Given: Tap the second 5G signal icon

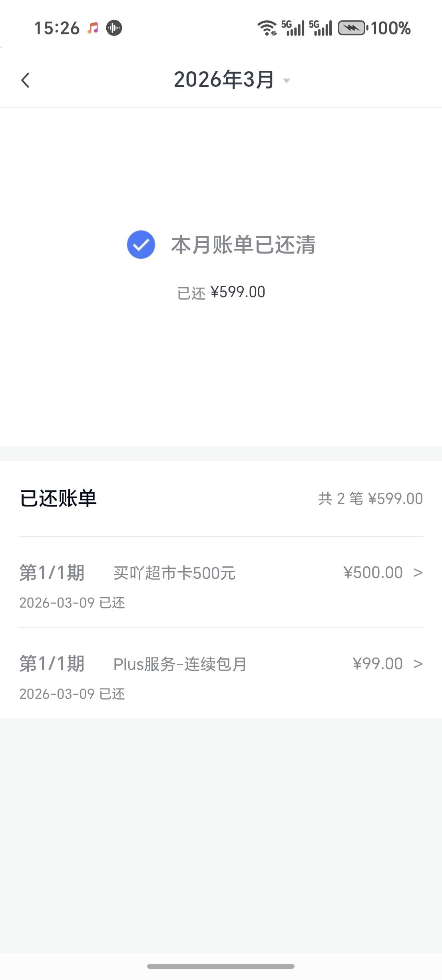Looking at the screenshot, I should pyautogui.click(x=321, y=28).
